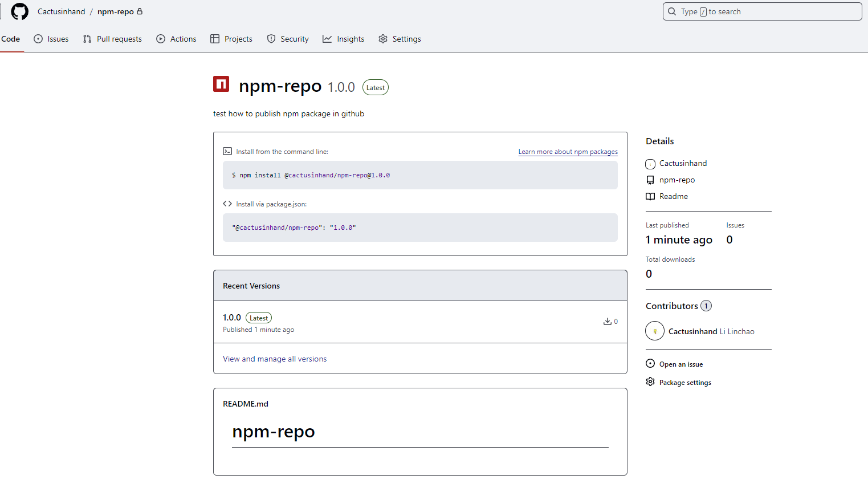The image size is (868, 483).
Task: Click the Cactusinhand contributor avatar
Action: [x=655, y=331]
